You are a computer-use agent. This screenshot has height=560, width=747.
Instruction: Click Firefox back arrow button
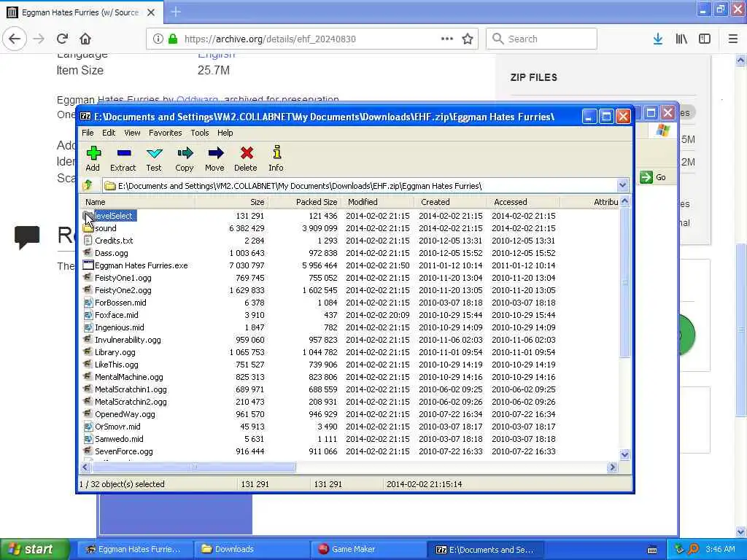(15, 39)
